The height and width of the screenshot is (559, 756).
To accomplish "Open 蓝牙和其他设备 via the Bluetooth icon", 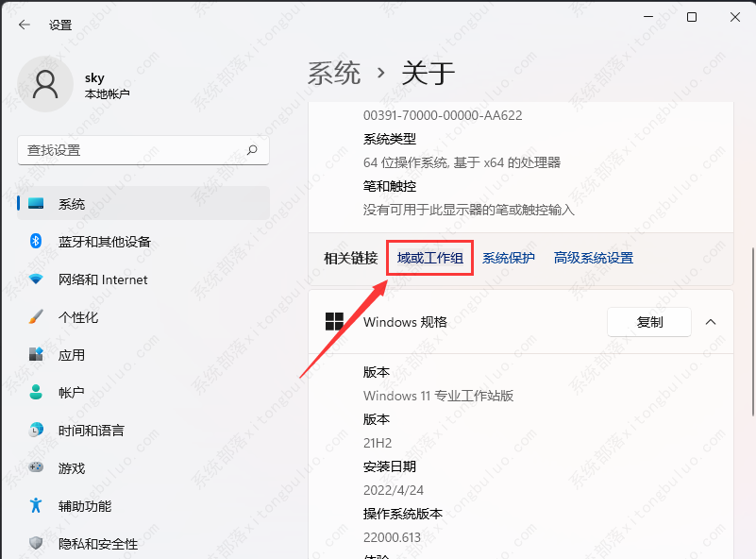I will (x=34, y=241).
